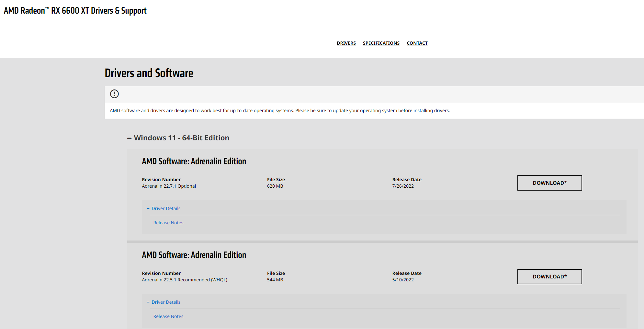This screenshot has width=644, height=329.
Task: Select the 'Adrenalin 22.7.1 Optional' revision text
Action: [x=169, y=186]
